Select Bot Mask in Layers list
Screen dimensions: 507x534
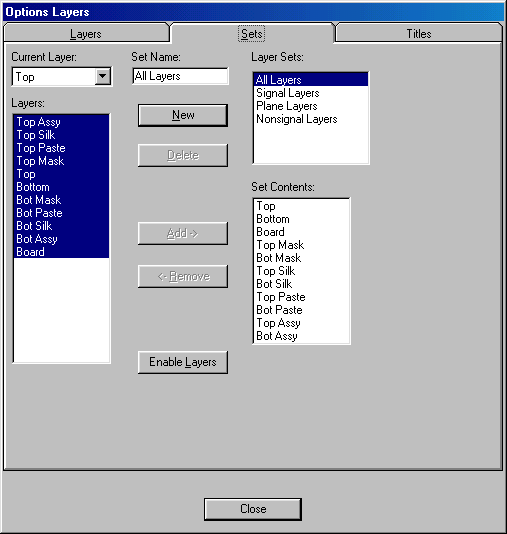point(61,200)
